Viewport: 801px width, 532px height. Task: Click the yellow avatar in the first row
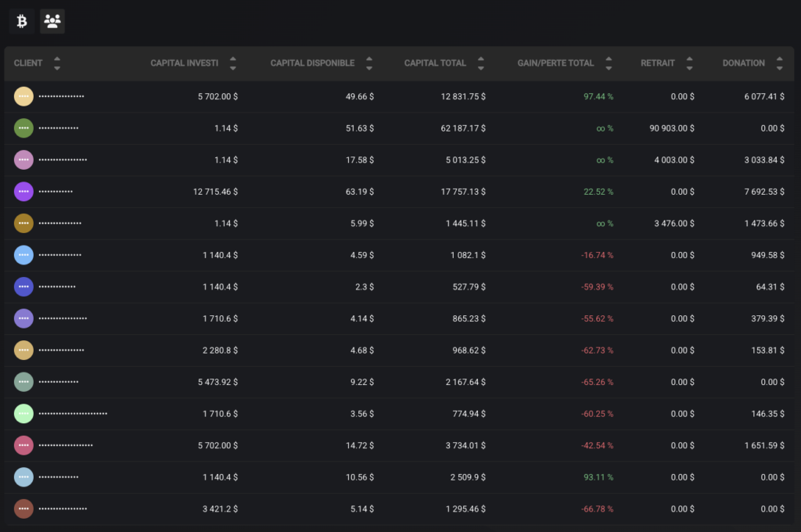point(23,96)
